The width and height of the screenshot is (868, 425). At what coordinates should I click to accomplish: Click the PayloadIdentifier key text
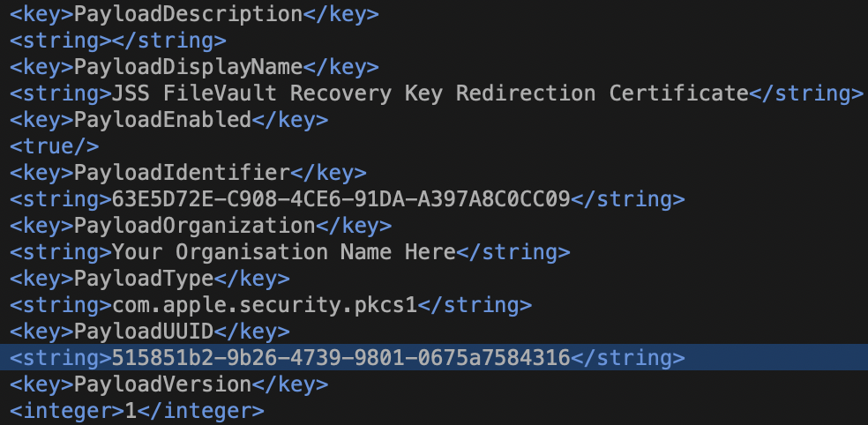click(182, 173)
